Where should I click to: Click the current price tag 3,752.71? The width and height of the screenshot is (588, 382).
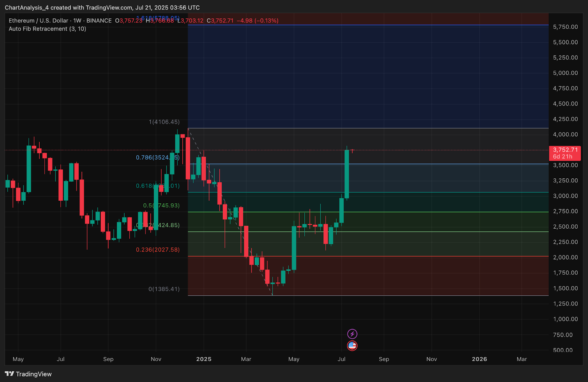pyautogui.click(x=565, y=150)
